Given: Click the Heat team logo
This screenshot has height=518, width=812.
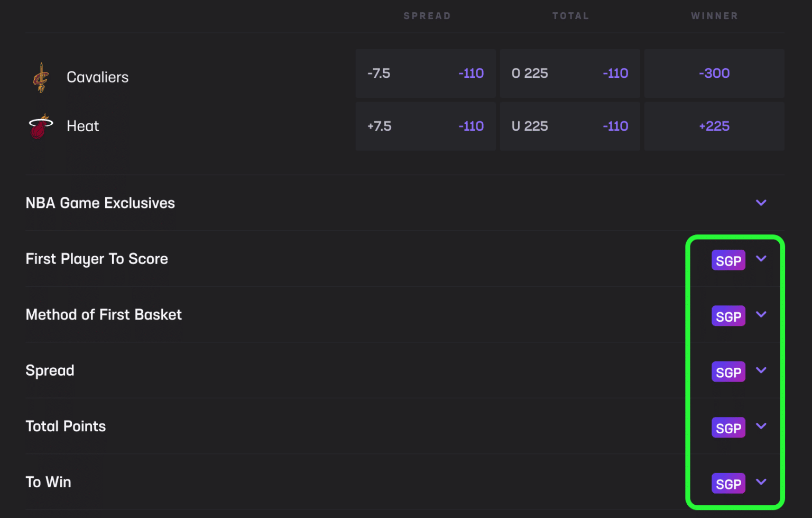Looking at the screenshot, I should point(41,126).
